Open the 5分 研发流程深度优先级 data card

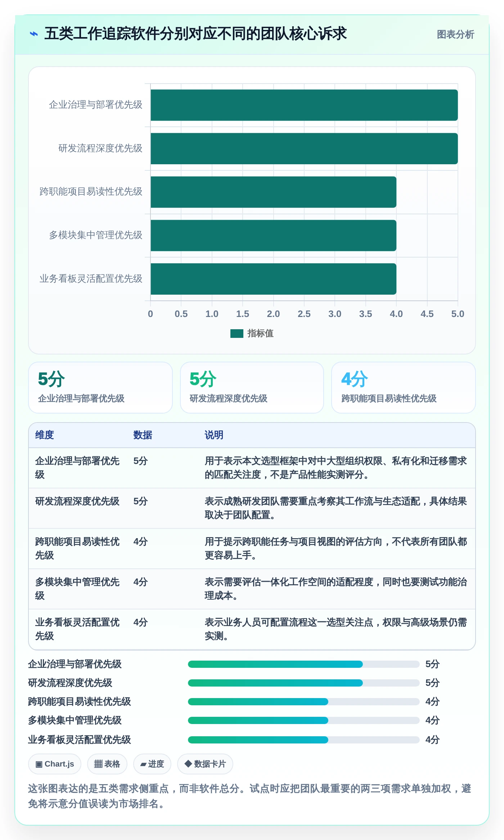252,388
